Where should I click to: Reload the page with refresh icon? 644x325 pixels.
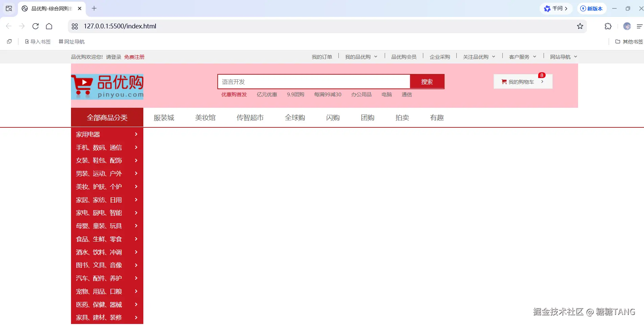35,26
